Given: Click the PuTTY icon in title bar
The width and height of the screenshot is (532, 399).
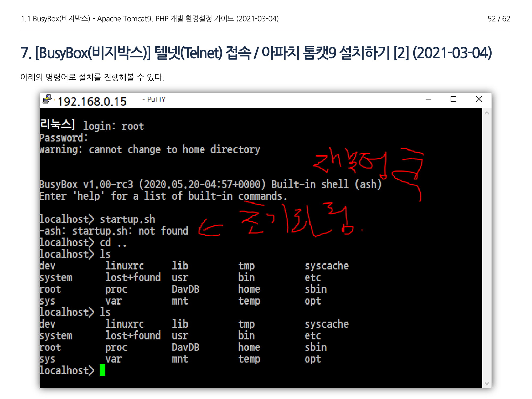Looking at the screenshot, I should click(x=47, y=99).
